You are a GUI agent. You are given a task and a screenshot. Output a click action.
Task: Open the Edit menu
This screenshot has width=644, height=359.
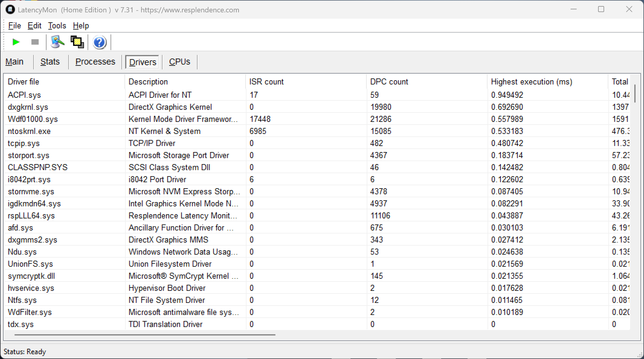34,26
